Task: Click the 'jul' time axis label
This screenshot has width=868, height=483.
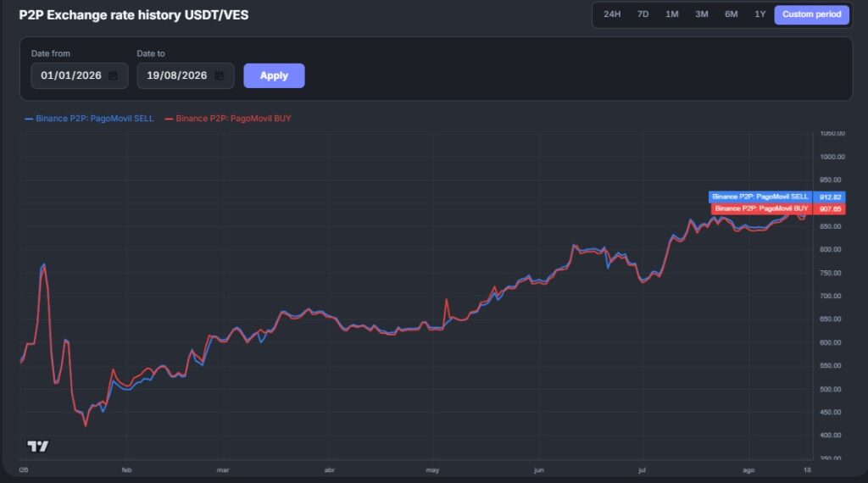Action: pos(642,469)
